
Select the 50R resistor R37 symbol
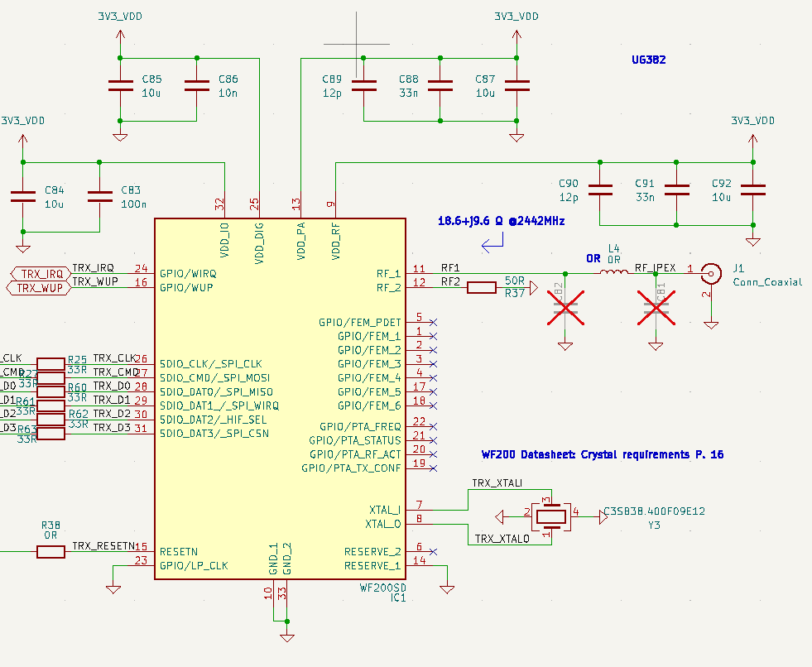point(483,289)
